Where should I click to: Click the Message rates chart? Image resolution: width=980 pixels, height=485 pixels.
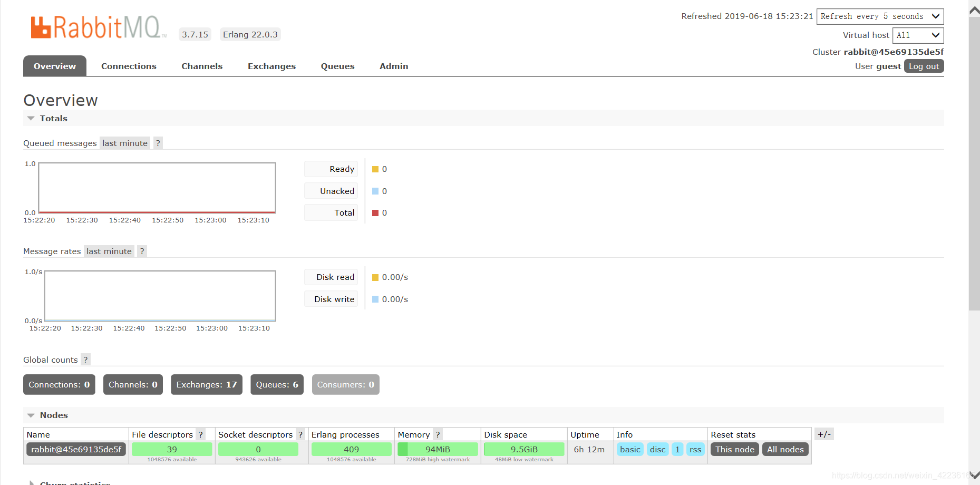(x=160, y=296)
